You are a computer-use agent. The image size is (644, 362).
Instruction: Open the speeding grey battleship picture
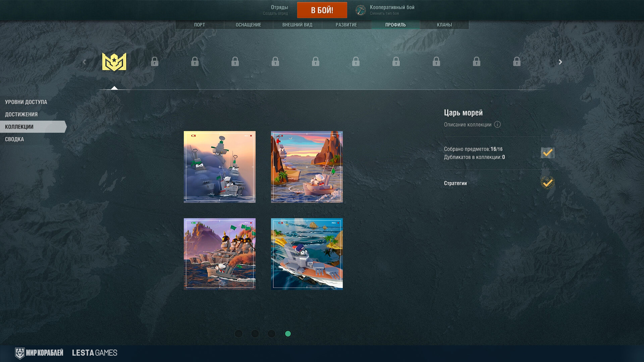[307, 254]
